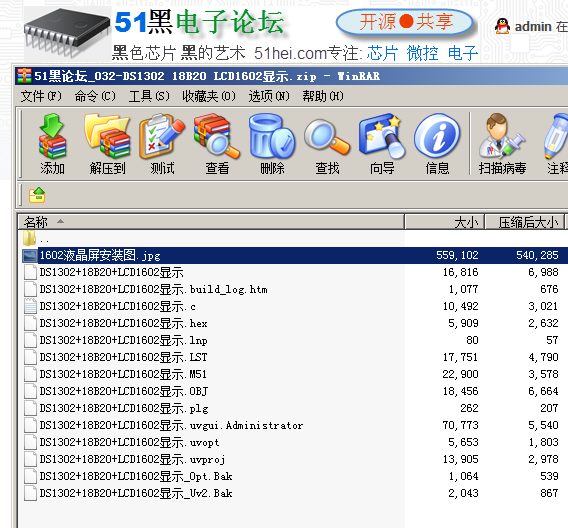Open the 查看 (View) tool
Image resolution: width=568 pixels, height=528 pixels.
[217, 144]
